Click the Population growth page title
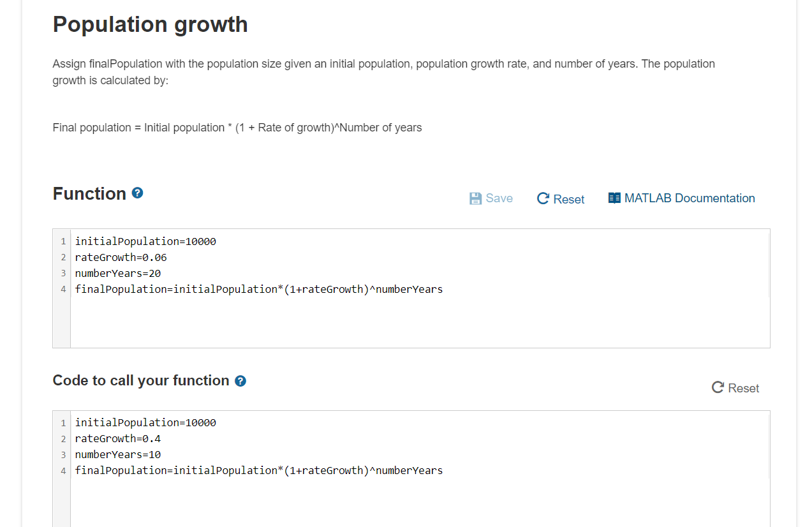 (x=150, y=24)
